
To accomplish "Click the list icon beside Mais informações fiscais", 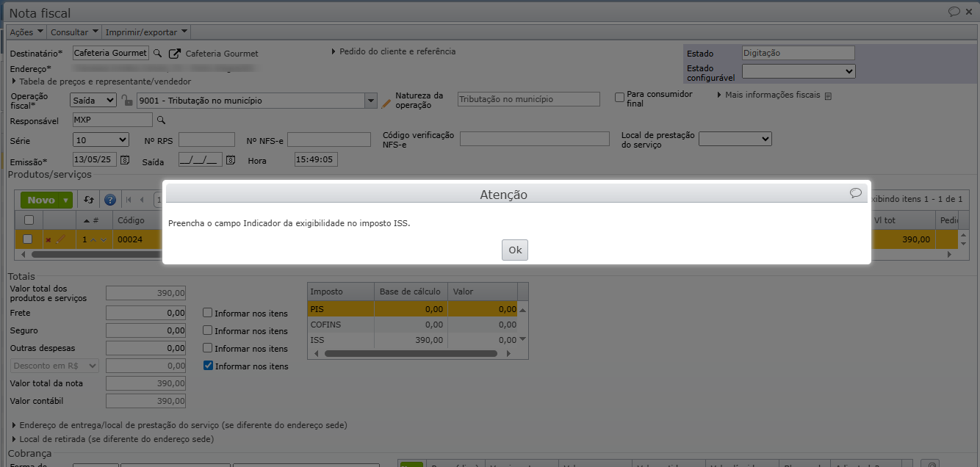I will coord(828,96).
